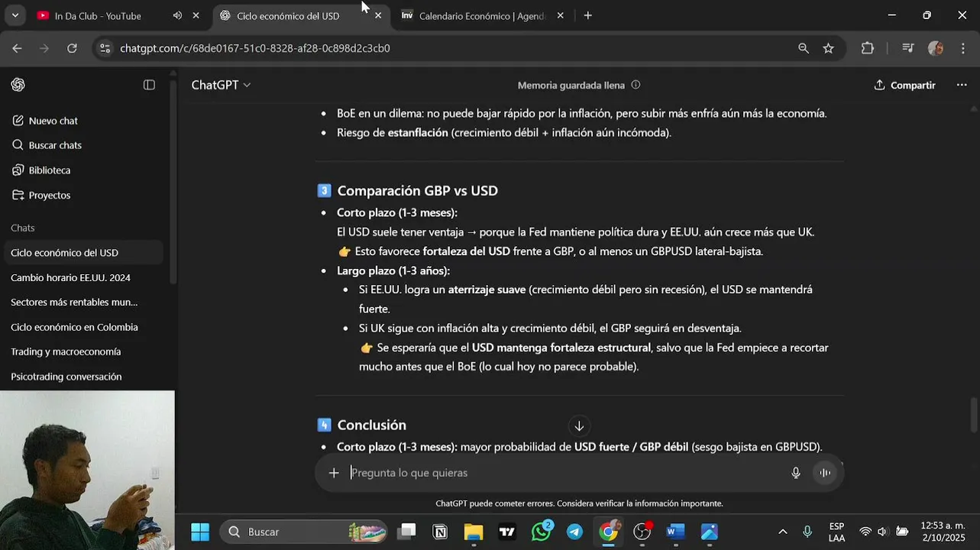Go back in browser history
This screenshot has width=980, height=550.
click(17, 48)
